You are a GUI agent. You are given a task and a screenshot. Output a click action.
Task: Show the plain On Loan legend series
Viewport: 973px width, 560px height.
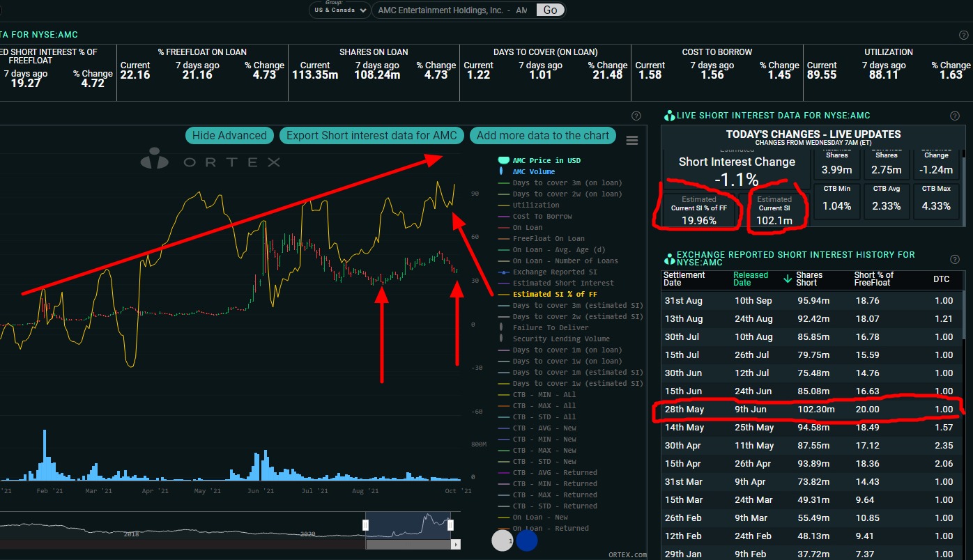tap(521, 227)
